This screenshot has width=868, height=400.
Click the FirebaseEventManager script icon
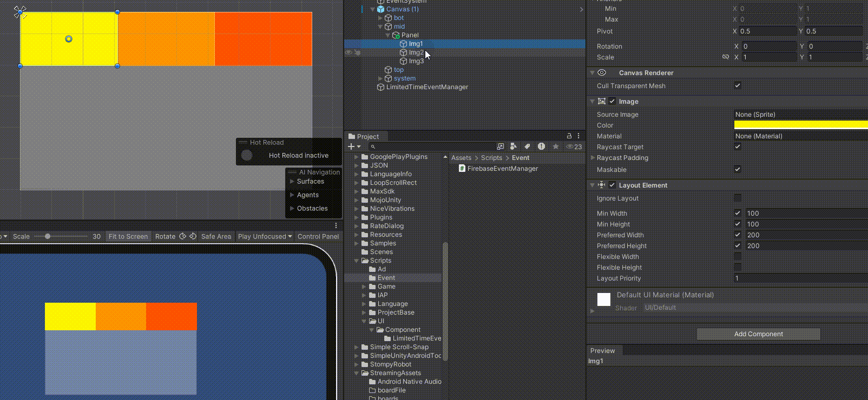462,169
